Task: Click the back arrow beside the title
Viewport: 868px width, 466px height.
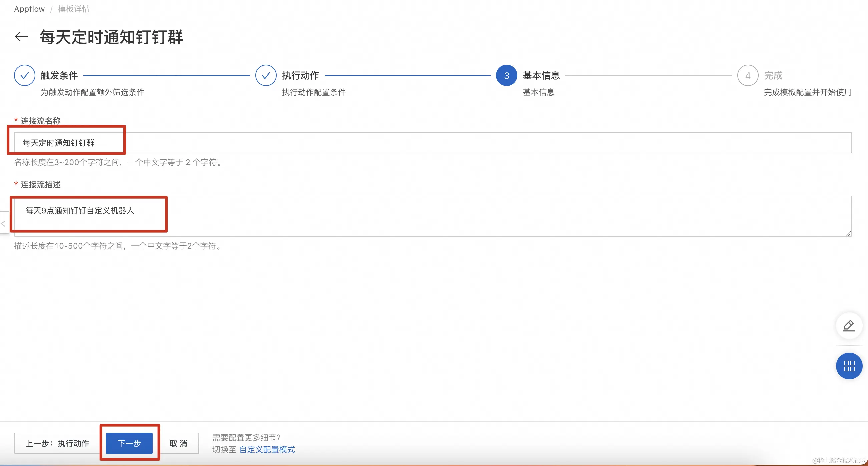Action: (x=21, y=36)
